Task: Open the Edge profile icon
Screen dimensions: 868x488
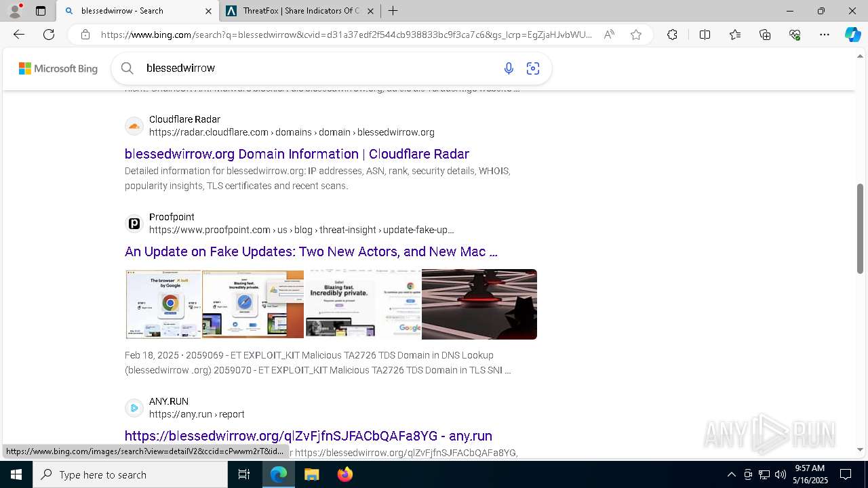Action: (x=15, y=10)
